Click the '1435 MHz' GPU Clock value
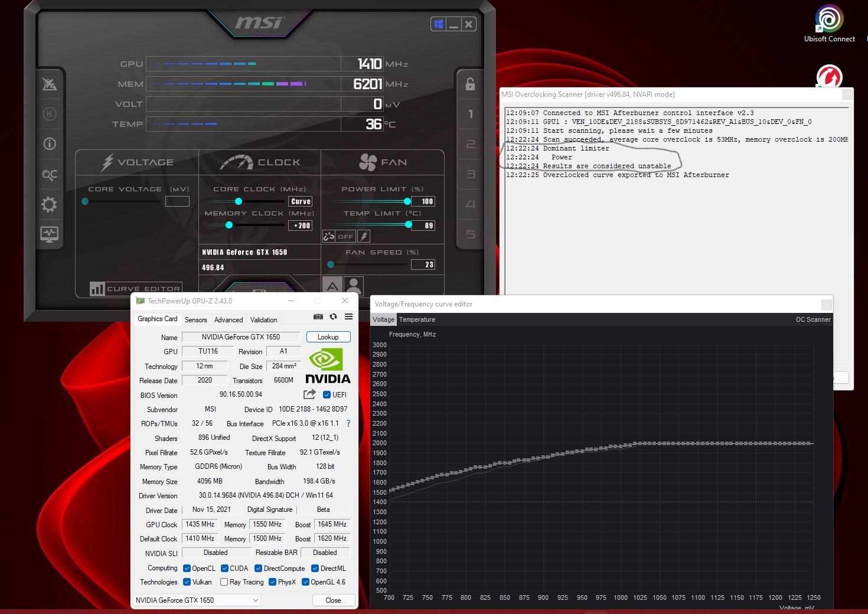This screenshot has height=614, width=868. (x=200, y=524)
